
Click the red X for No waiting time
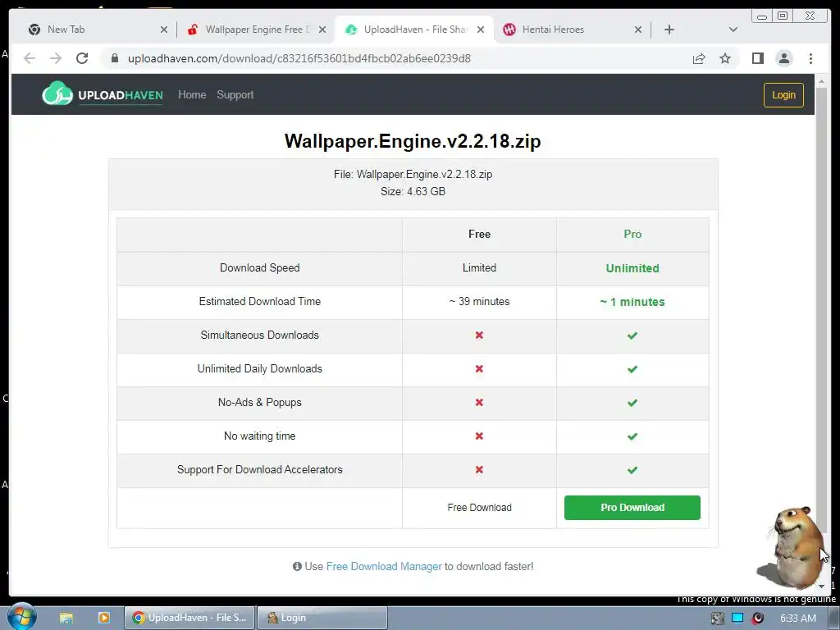[x=479, y=436]
